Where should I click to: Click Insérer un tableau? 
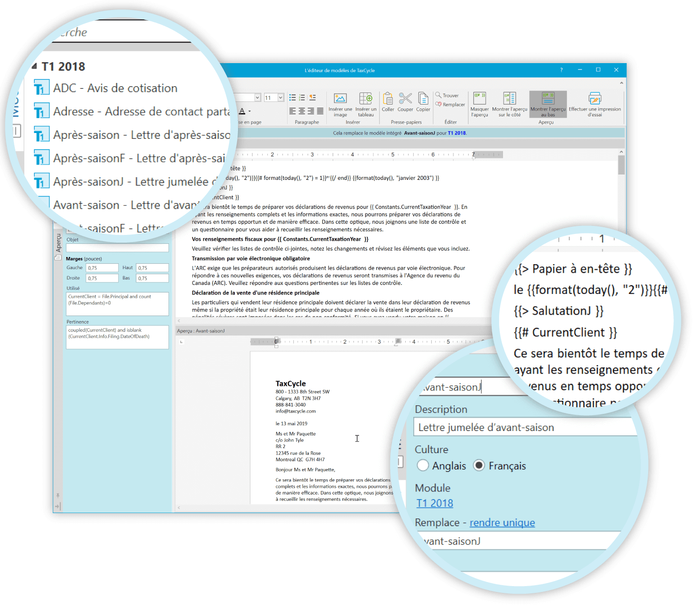pyautogui.click(x=366, y=105)
